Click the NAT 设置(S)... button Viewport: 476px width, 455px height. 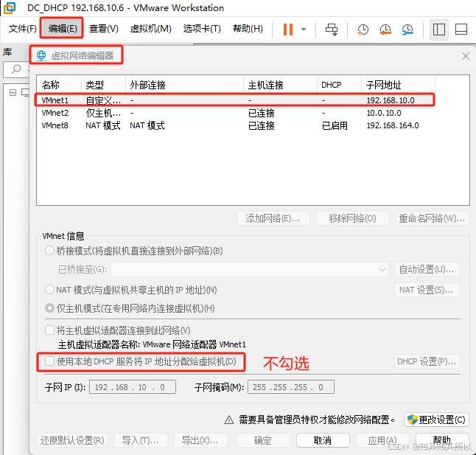pos(427,290)
